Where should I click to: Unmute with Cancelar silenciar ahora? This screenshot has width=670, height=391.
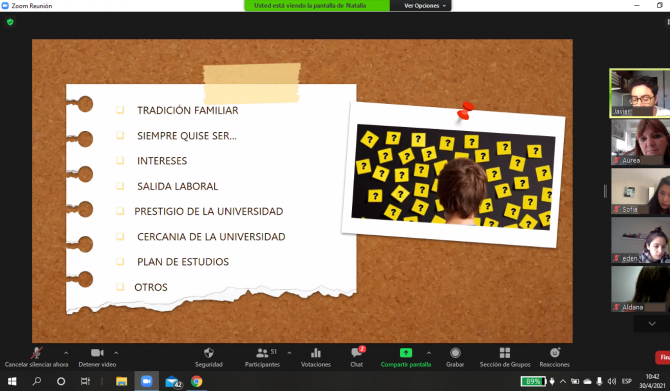(36, 357)
